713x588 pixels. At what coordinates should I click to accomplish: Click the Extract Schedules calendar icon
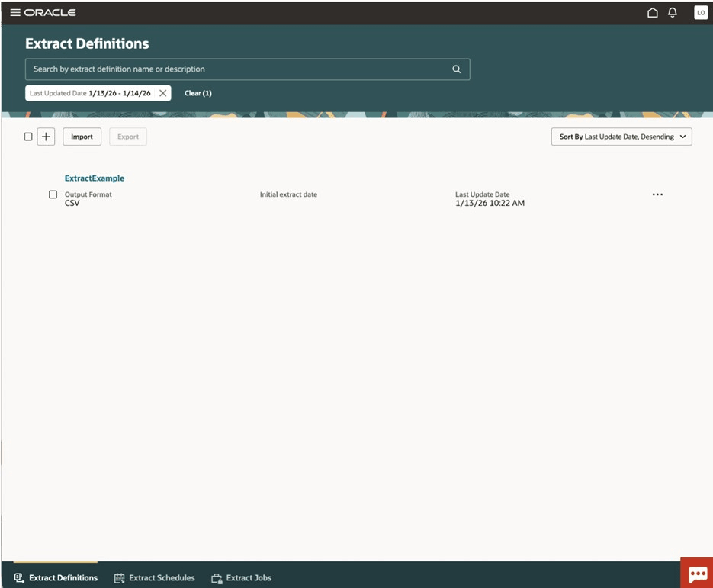pyautogui.click(x=119, y=577)
